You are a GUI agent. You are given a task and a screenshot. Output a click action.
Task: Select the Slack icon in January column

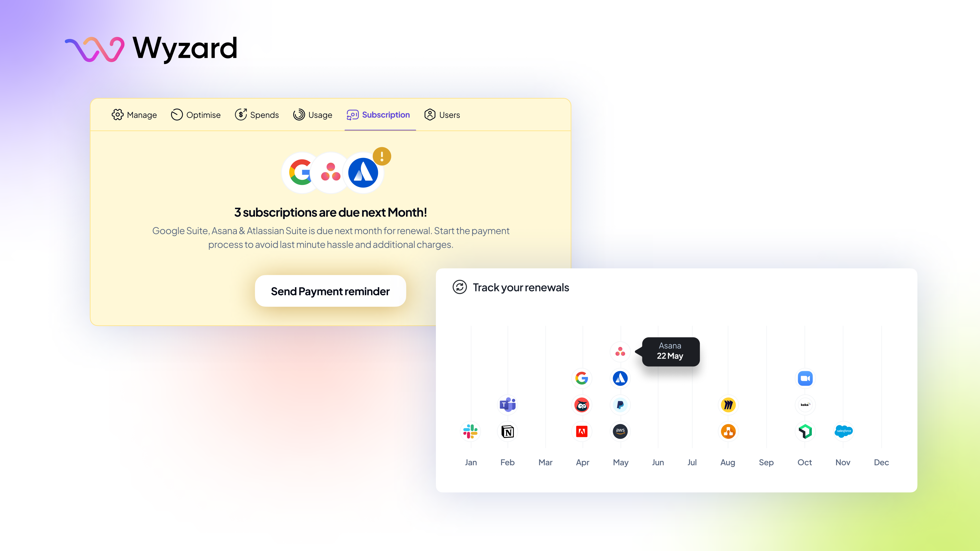(471, 431)
